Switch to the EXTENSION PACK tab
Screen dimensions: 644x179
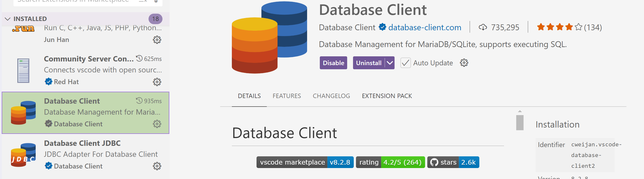387,96
